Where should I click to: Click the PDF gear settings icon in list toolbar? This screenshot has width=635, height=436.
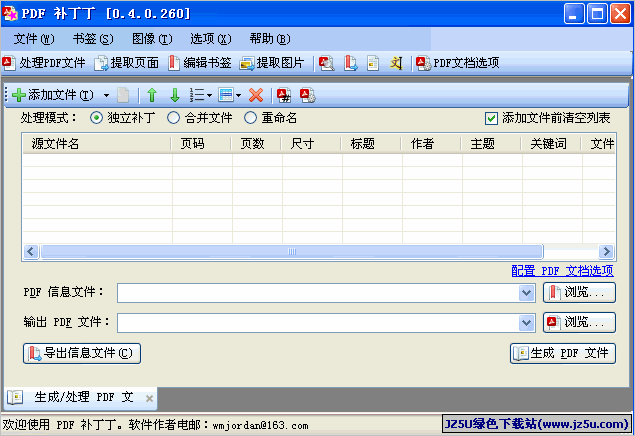pos(307,96)
